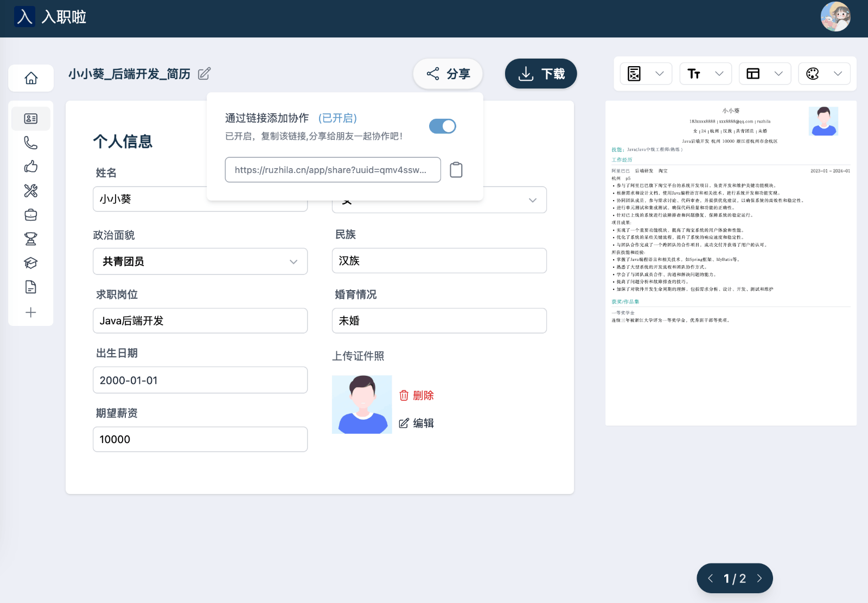
Task: Select the phone contact section icon
Action: [x=31, y=143]
